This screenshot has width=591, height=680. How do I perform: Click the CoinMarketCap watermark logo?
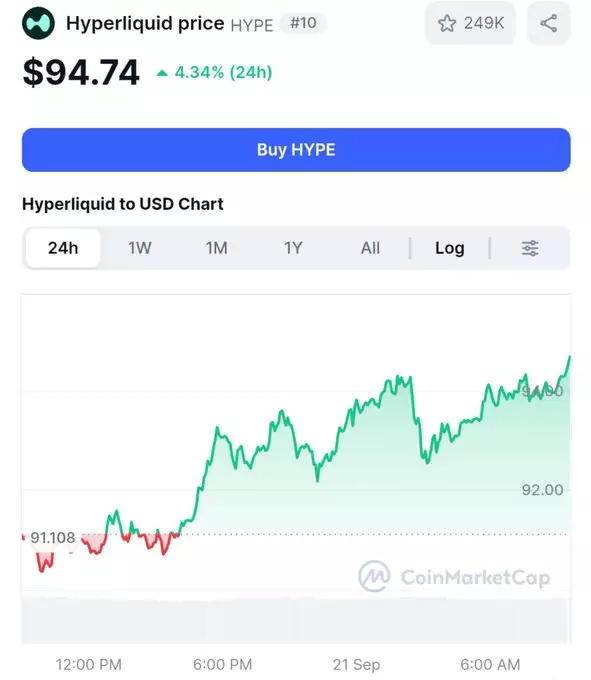[374, 576]
